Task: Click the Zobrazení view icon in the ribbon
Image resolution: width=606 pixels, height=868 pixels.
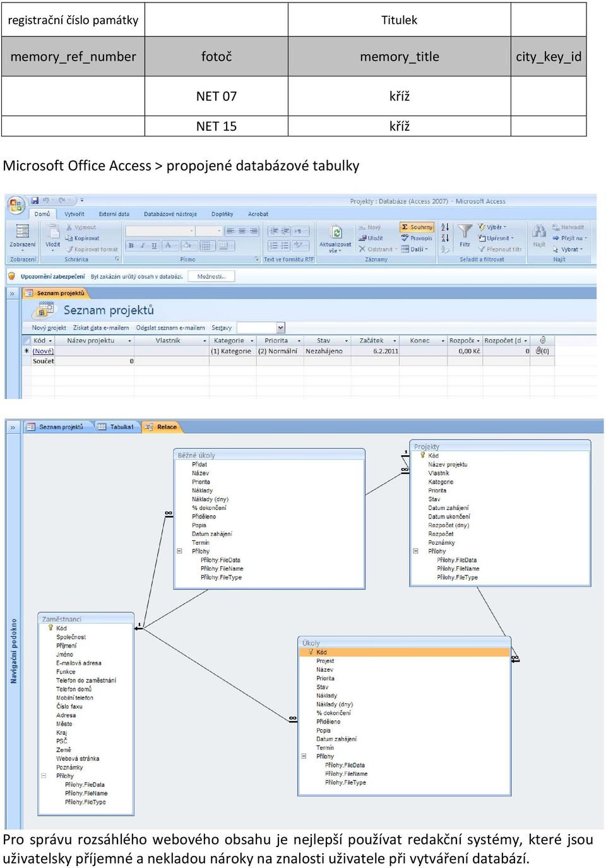Action: point(22,231)
